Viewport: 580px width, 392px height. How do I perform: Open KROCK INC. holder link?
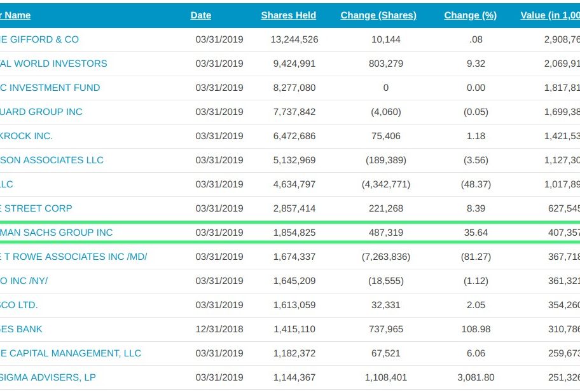[x=26, y=136]
